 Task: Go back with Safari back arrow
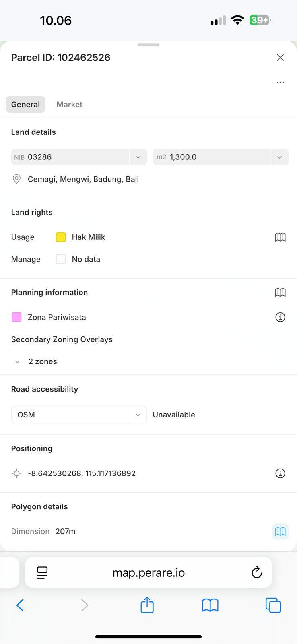(x=20, y=605)
